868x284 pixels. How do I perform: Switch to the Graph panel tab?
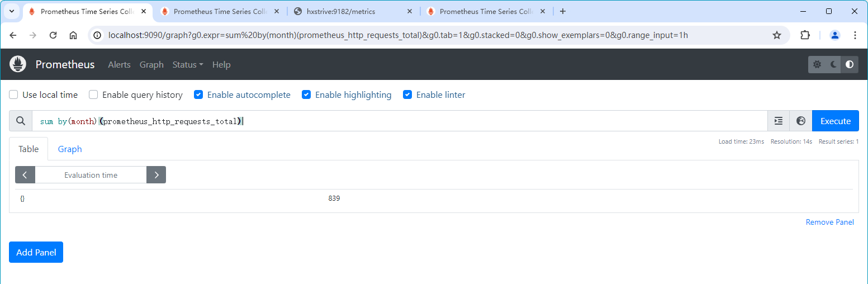click(x=70, y=149)
